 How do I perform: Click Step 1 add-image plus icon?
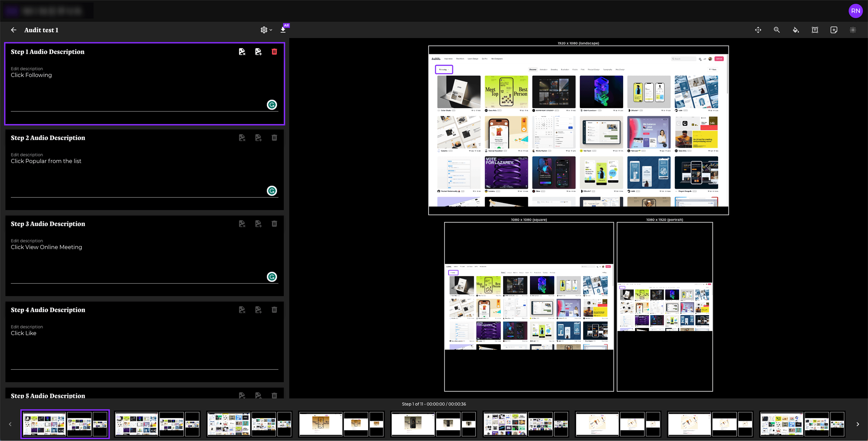(x=258, y=51)
